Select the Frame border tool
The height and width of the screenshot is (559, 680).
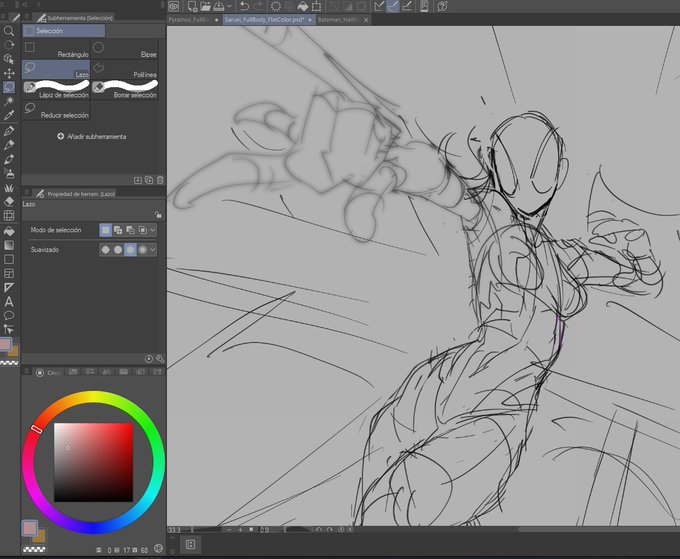point(9,274)
